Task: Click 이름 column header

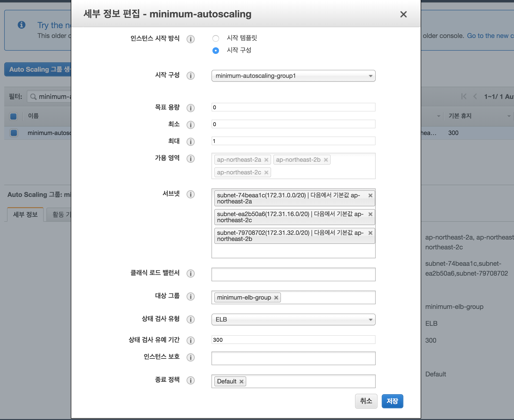Action: click(33, 116)
